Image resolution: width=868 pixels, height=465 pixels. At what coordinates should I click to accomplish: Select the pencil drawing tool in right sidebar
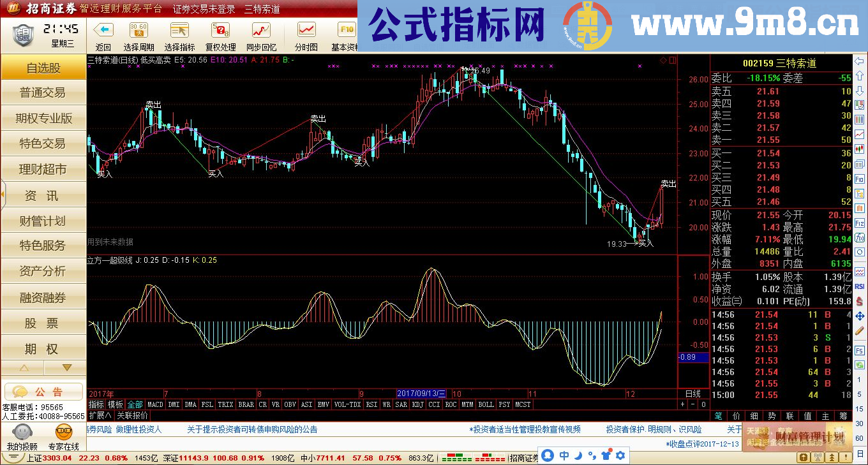(x=858, y=331)
